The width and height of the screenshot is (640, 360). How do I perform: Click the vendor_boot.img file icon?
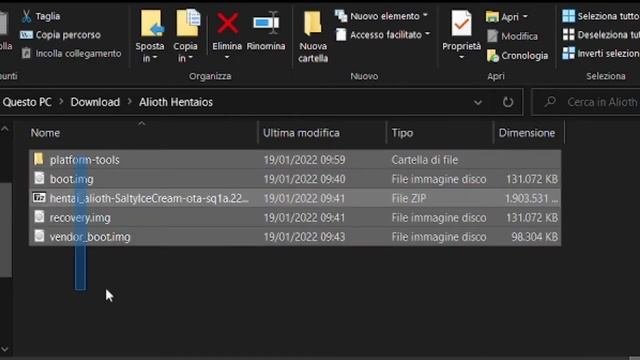click(39, 236)
